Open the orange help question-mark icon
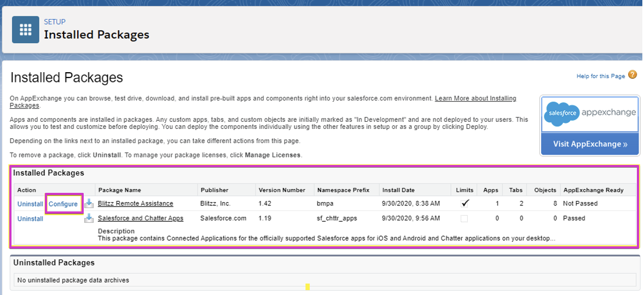 (633, 75)
